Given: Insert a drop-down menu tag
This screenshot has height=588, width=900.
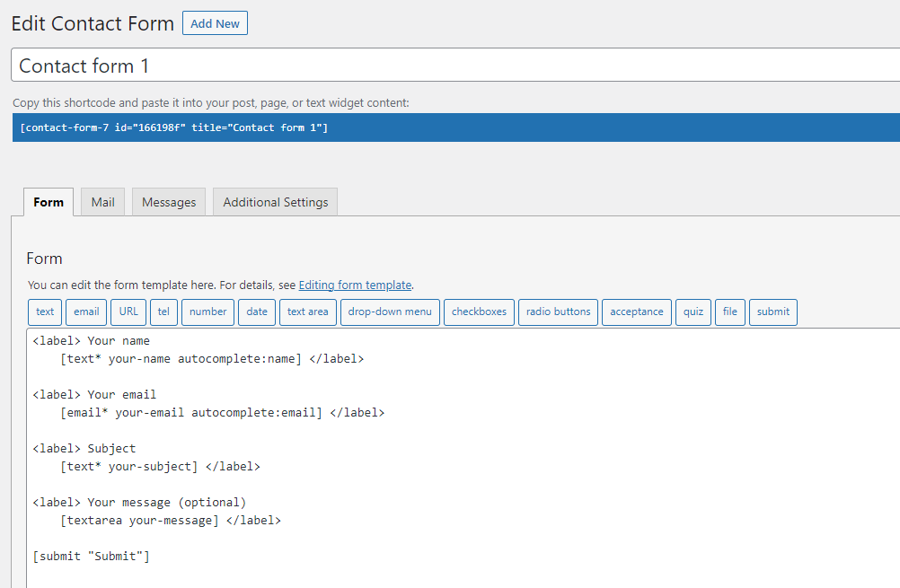Looking at the screenshot, I should coord(390,312).
